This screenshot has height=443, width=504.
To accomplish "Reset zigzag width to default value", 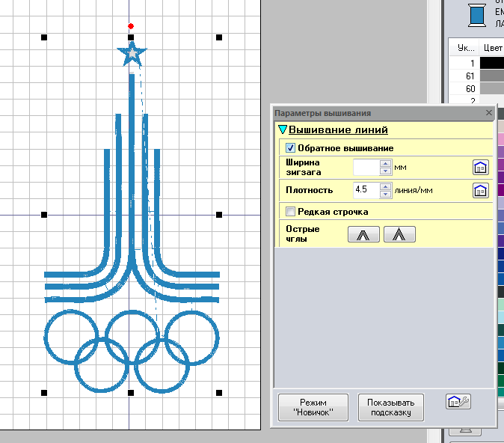I will click(480, 167).
